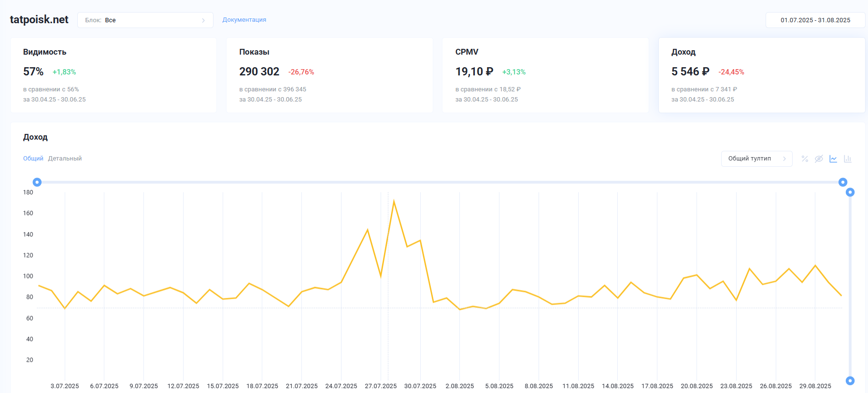
Task: Click the chart peak point near 170
Action: coord(394,201)
